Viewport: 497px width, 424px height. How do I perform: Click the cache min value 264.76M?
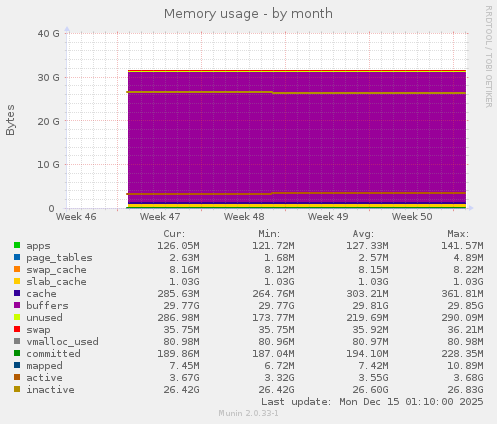tap(273, 294)
